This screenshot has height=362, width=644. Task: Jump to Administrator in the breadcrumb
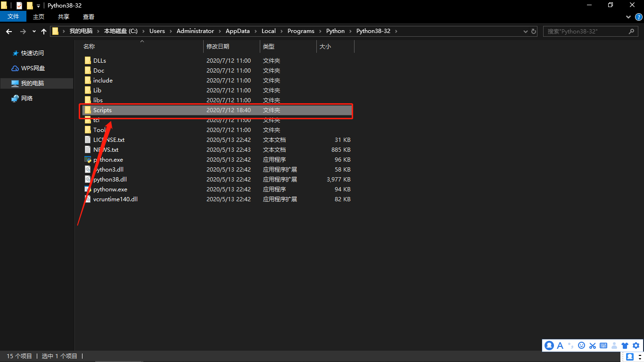click(195, 31)
